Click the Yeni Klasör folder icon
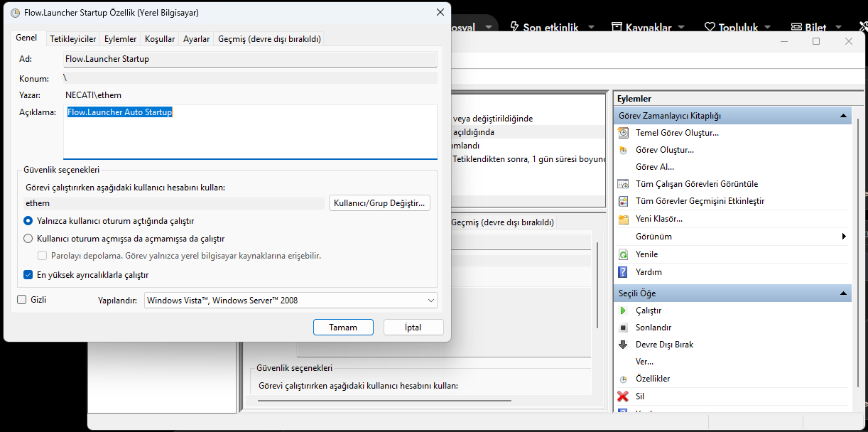 click(623, 219)
